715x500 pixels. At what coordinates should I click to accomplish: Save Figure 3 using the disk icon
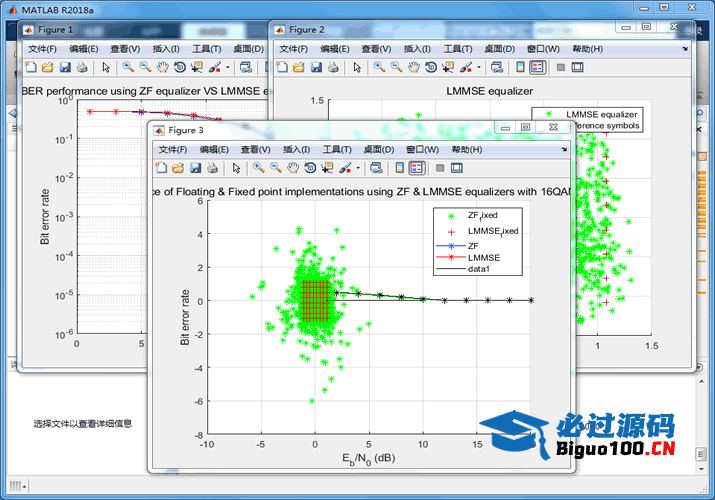coord(195,168)
